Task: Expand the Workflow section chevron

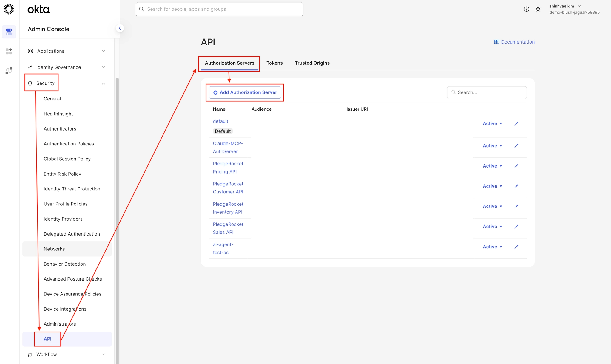Action: click(104, 354)
